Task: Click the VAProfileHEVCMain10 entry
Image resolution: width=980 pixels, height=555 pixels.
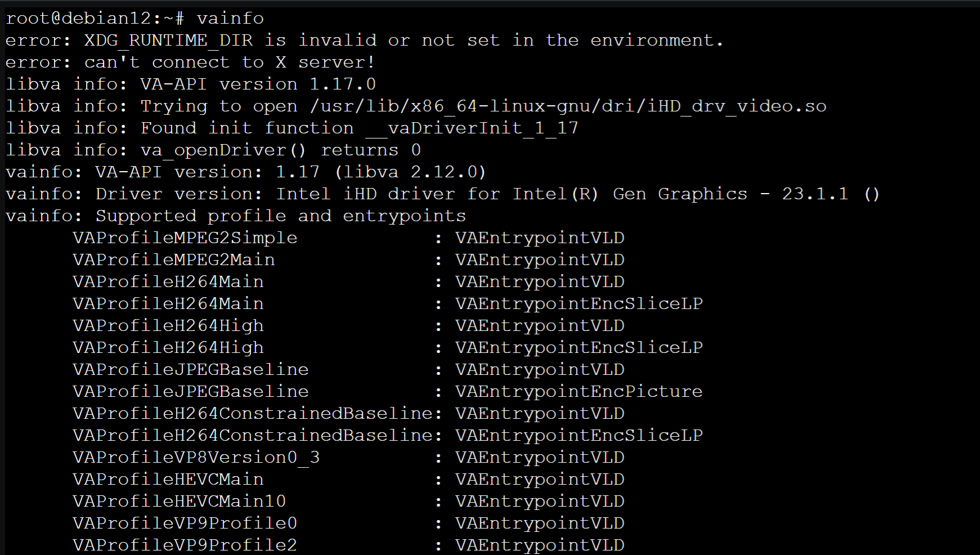Action: 179,501
